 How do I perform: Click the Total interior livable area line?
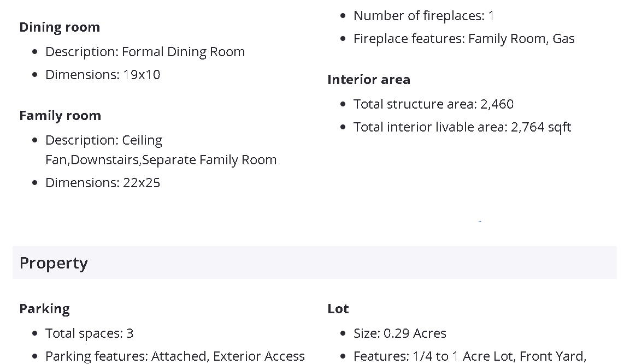click(x=462, y=127)
